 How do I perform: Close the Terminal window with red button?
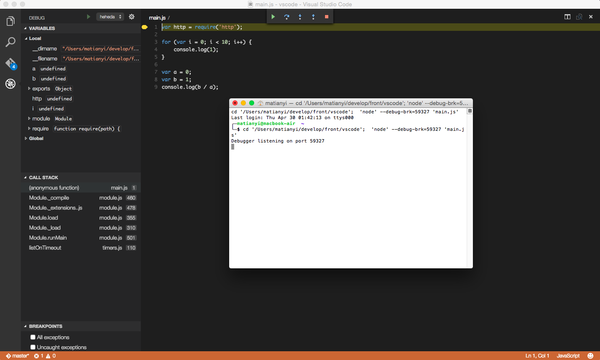coord(235,103)
